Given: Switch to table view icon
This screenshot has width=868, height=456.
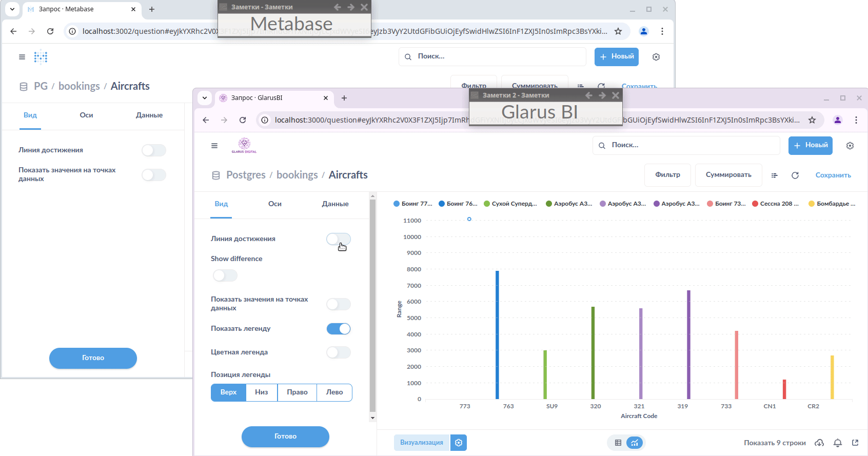Looking at the screenshot, I should tap(618, 443).
